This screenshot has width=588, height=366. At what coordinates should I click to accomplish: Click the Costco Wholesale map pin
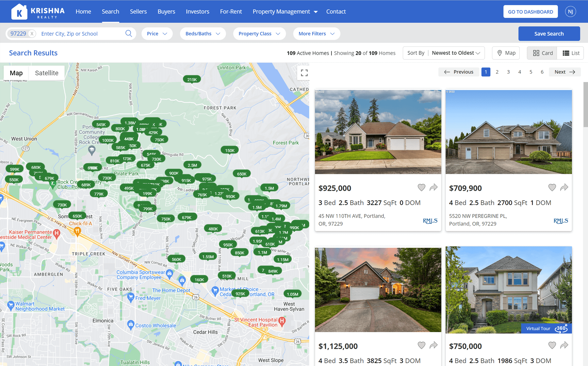[131, 324]
